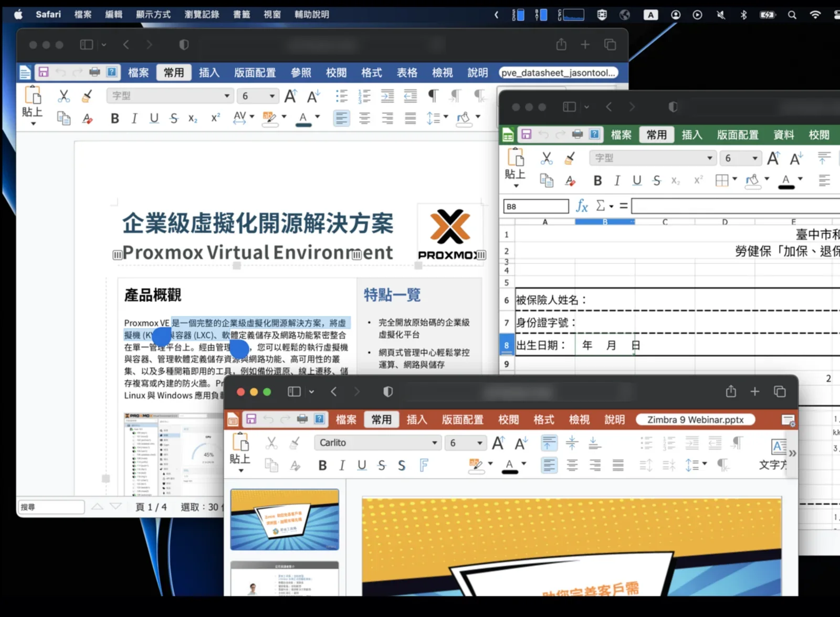The width and height of the screenshot is (840, 617).
Task: Toggle left alignment in Writer toolbar
Action: click(341, 119)
